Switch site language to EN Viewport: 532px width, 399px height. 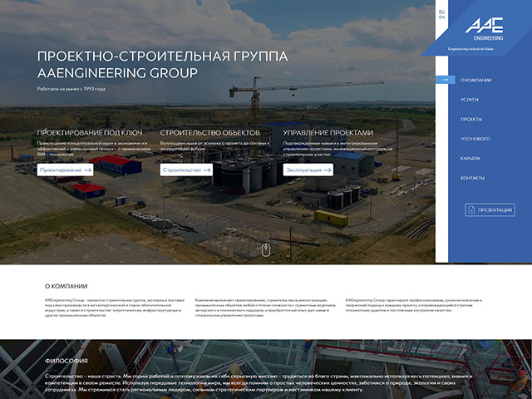pyautogui.click(x=441, y=17)
